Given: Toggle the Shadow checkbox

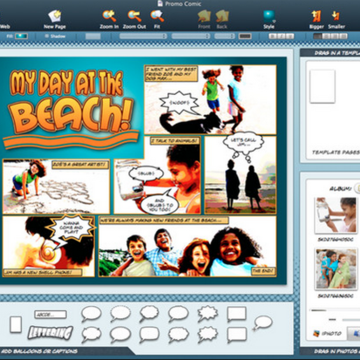Looking at the screenshot, I should click(47, 36).
